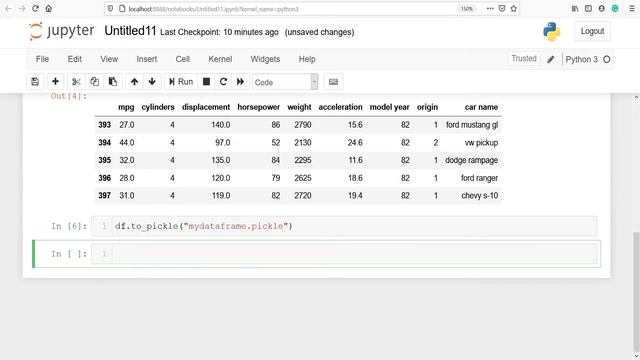Open the command palette keyboard icon
The width and height of the screenshot is (640, 360).
(333, 82)
